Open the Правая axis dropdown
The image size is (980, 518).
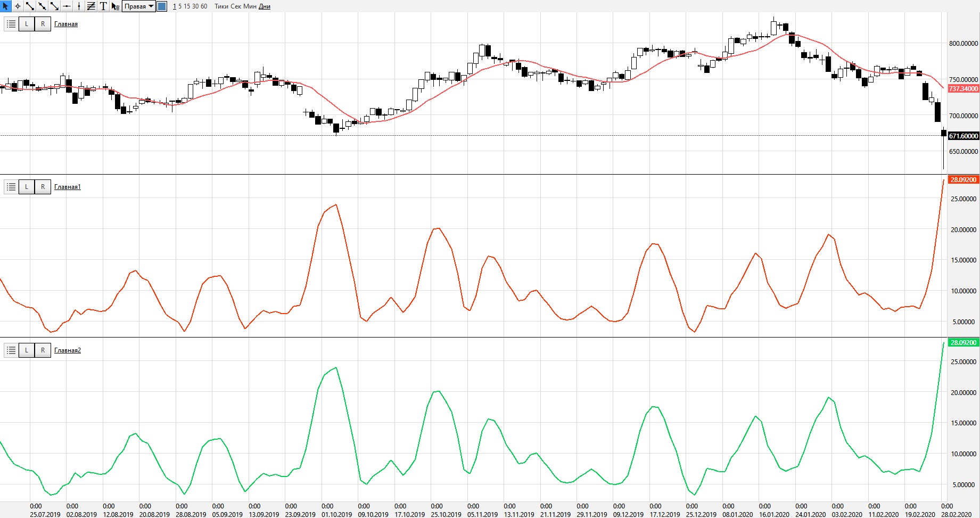(139, 6)
